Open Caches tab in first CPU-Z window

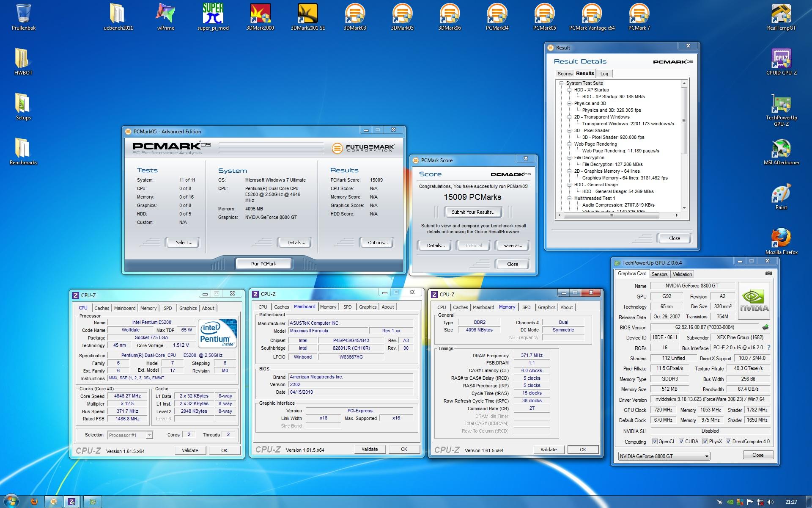(x=101, y=308)
